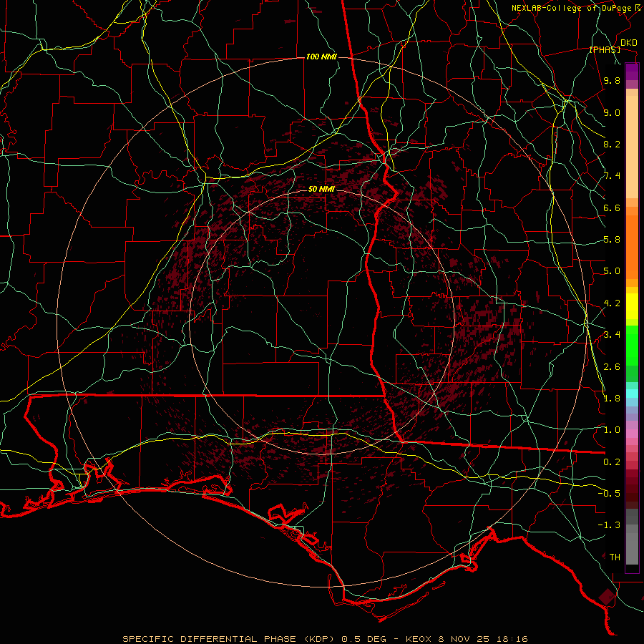
Task: Click the 5.0 legend value
Action: coord(612,271)
